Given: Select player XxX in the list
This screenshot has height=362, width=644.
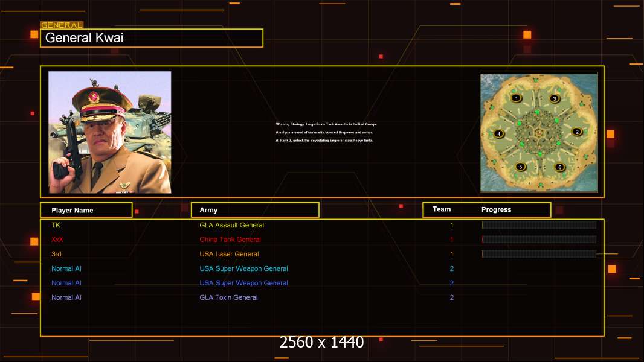Looking at the screenshot, I should point(57,240).
